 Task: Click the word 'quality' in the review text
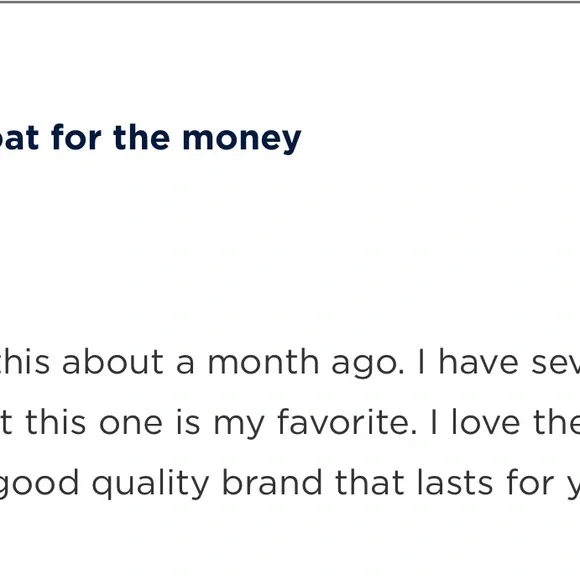tap(151, 485)
